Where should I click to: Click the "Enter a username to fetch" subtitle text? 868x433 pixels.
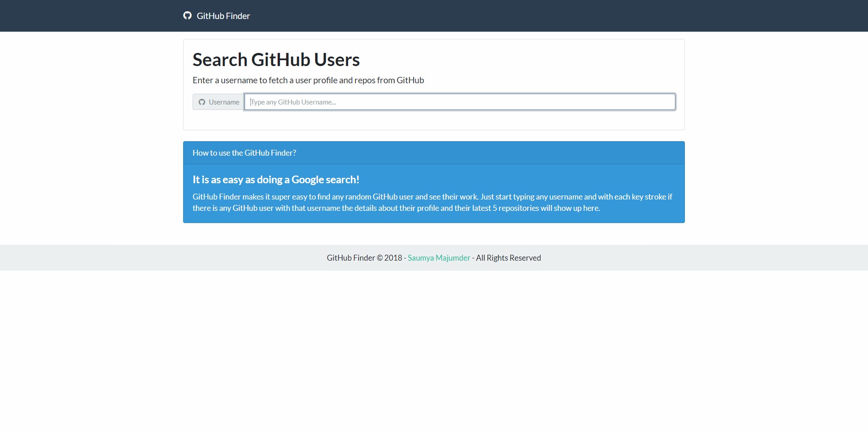[x=308, y=81]
